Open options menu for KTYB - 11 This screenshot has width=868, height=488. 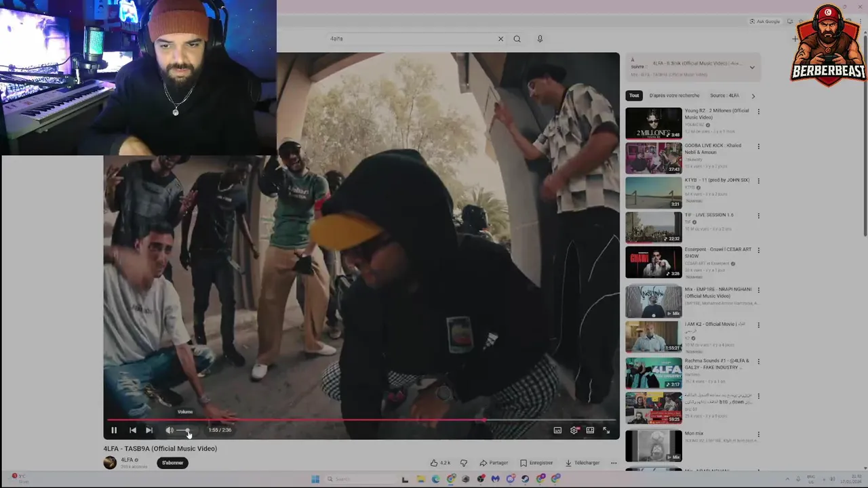click(x=758, y=181)
